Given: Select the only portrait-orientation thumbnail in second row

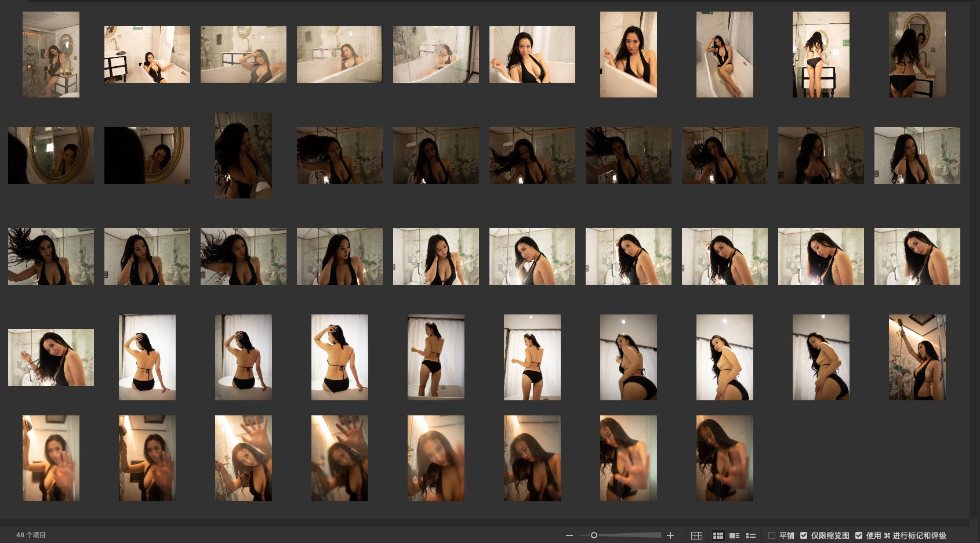Looking at the screenshot, I should 243,155.
